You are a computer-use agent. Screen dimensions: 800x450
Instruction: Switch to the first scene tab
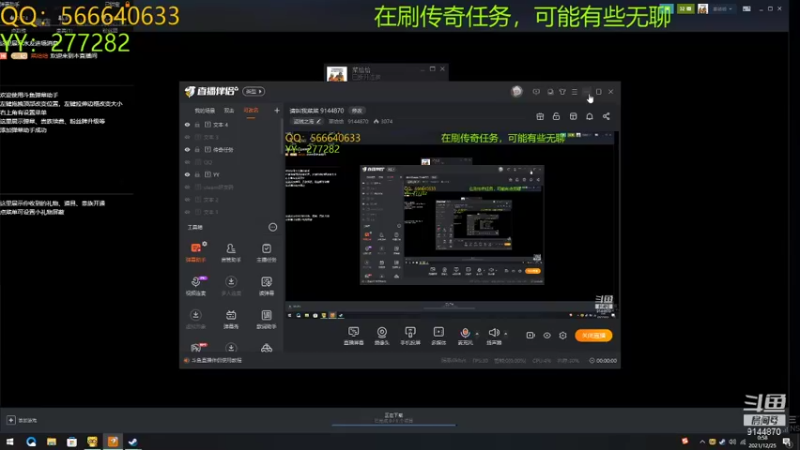tap(205, 110)
